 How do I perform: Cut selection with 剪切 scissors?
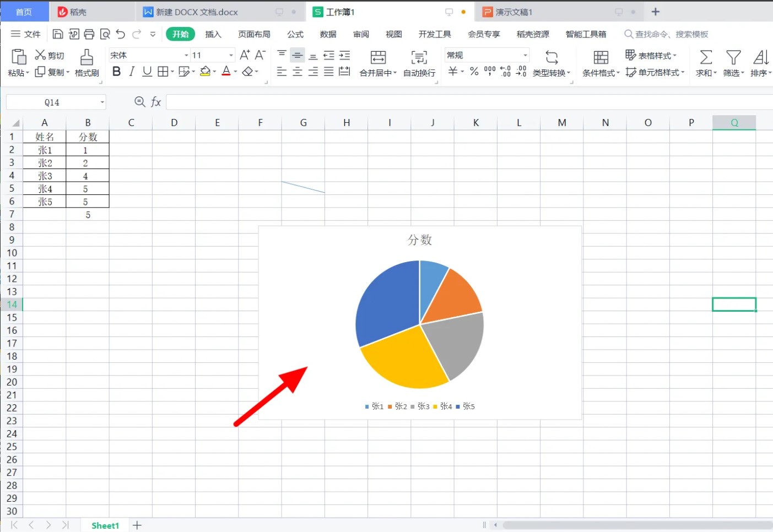(x=50, y=55)
